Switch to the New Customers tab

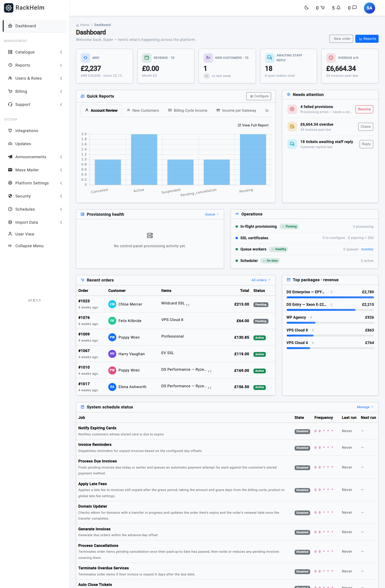tap(143, 110)
